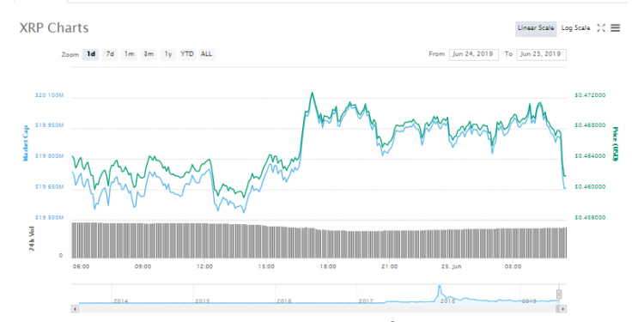Click the $0.468000 price label
The width and height of the screenshot is (644, 322).
[589, 125]
